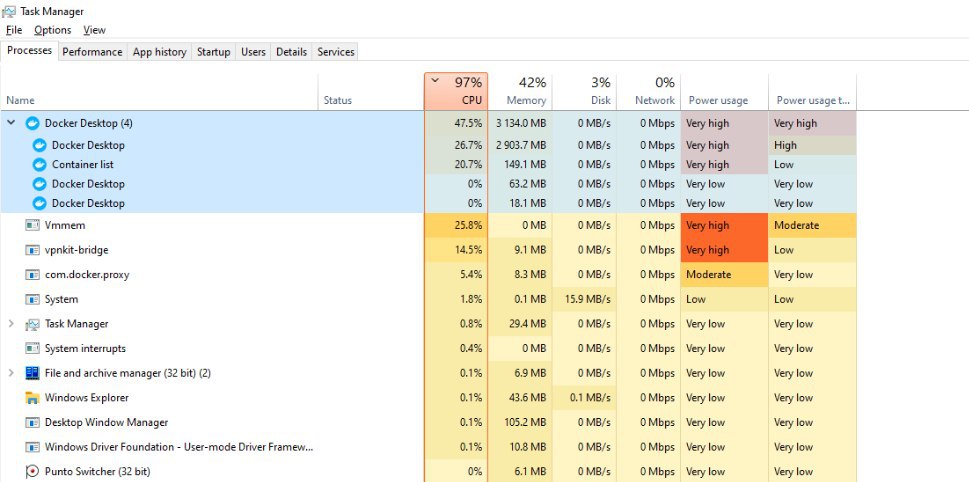The image size is (969, 482).
Task: Select the Processes tab
Action: [29, 51]
